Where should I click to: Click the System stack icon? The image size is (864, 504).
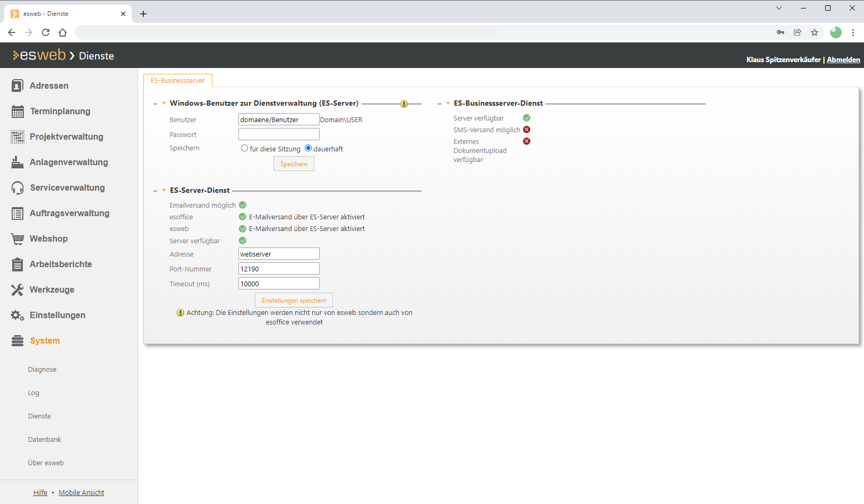tap(18, 340)
